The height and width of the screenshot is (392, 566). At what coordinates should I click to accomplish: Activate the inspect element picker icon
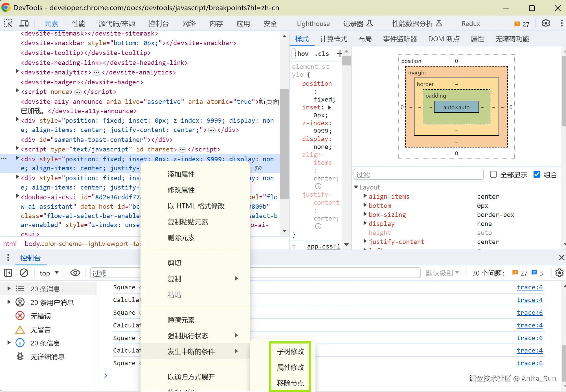(x=8, y=23)
